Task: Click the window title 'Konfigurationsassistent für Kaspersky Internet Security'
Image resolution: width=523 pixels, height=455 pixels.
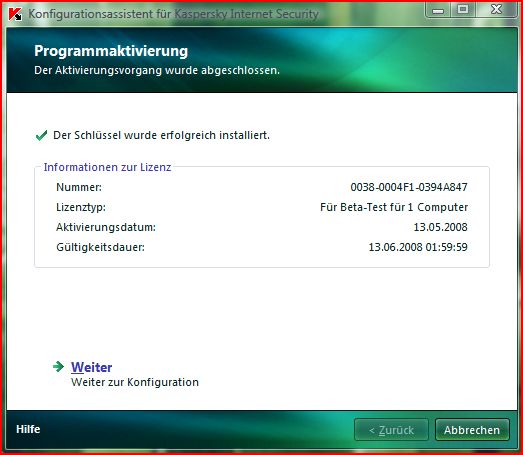Action: coord(173,14)
